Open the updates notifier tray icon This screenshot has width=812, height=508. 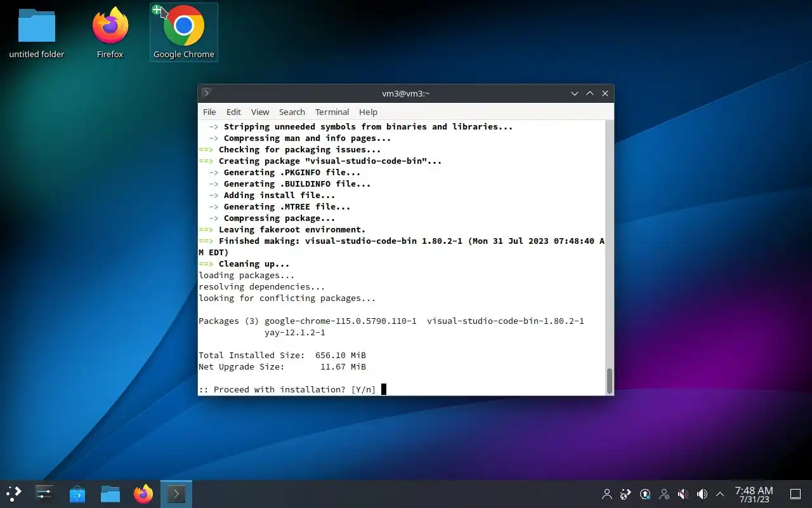645,494
